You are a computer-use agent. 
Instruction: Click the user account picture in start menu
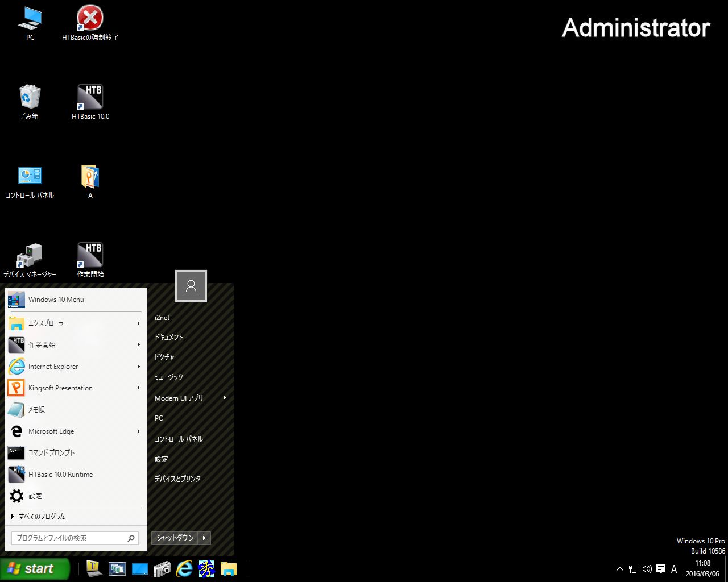click(x=191, y=285)
